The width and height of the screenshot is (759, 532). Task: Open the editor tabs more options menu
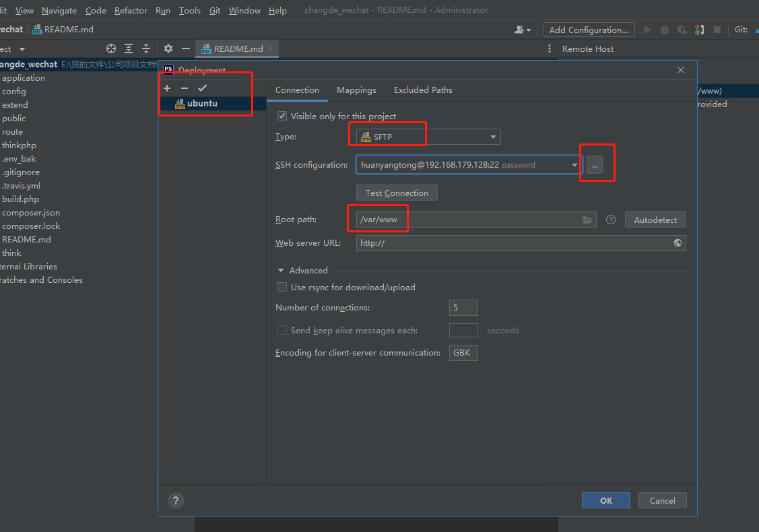[549, 48]
